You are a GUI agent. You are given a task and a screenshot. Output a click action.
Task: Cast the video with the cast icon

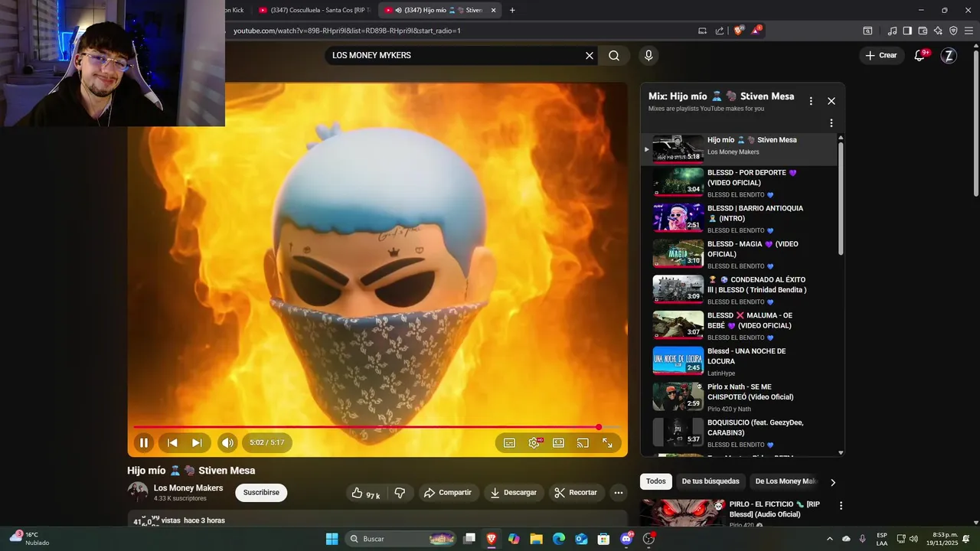[583, 442]
